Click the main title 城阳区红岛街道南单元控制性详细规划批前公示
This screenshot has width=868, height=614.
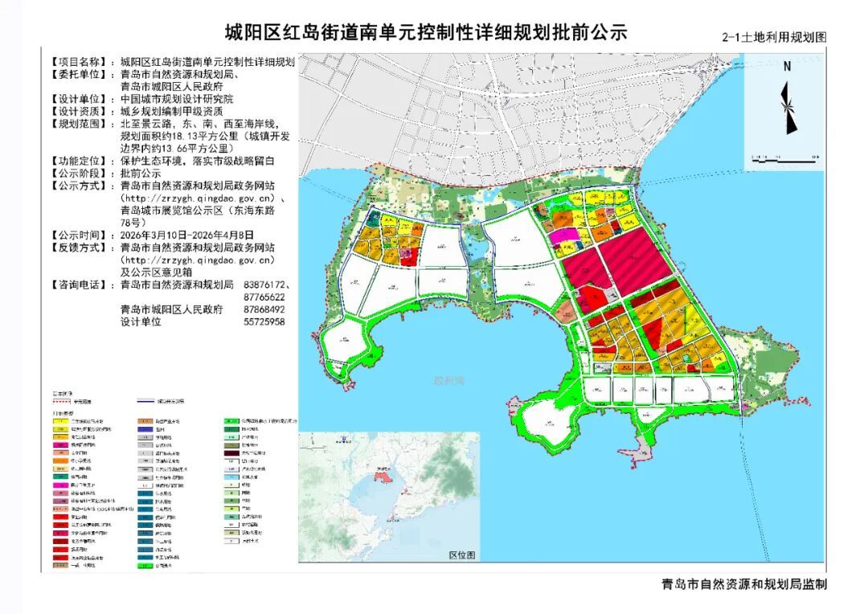[x=426, y=33]
